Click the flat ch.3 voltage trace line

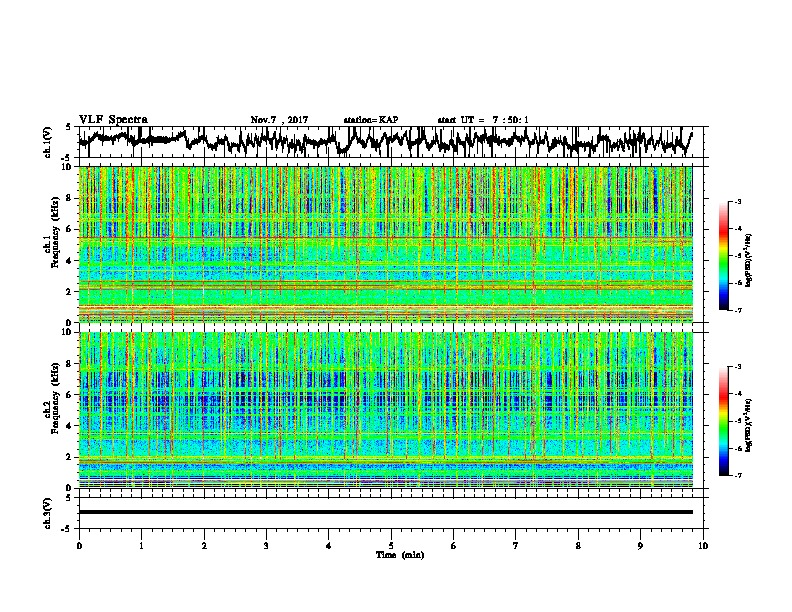385,512
